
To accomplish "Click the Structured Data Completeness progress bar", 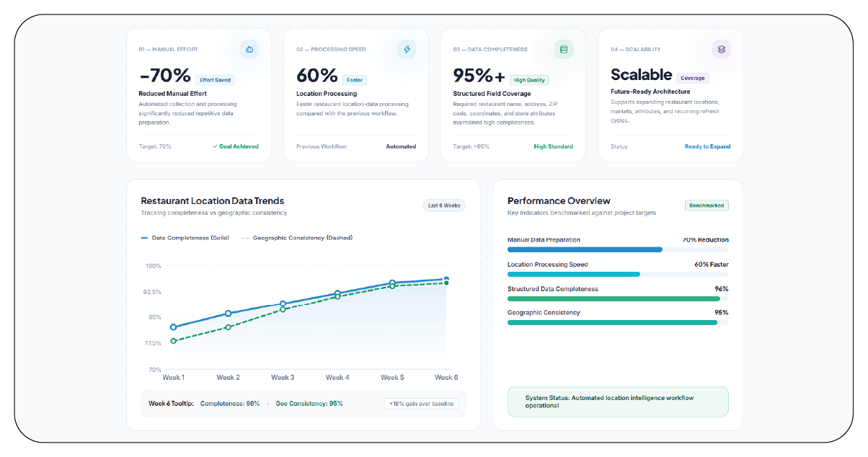I will [x=618, y=298].
